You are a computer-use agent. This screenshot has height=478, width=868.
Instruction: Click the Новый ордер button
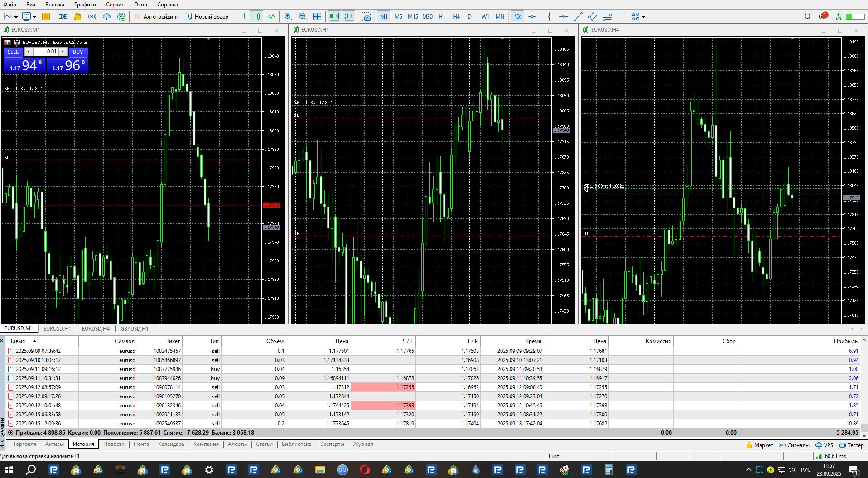[207, 17]
